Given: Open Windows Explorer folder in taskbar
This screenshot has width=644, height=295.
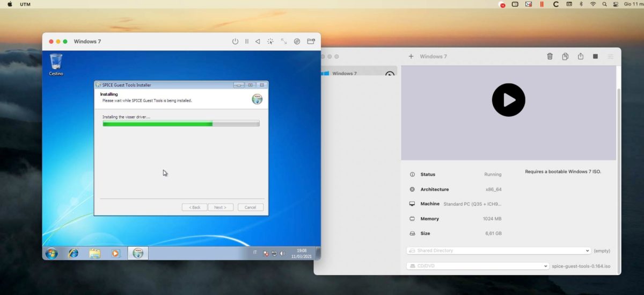Looking at the screenshot, I should point(95,253).
